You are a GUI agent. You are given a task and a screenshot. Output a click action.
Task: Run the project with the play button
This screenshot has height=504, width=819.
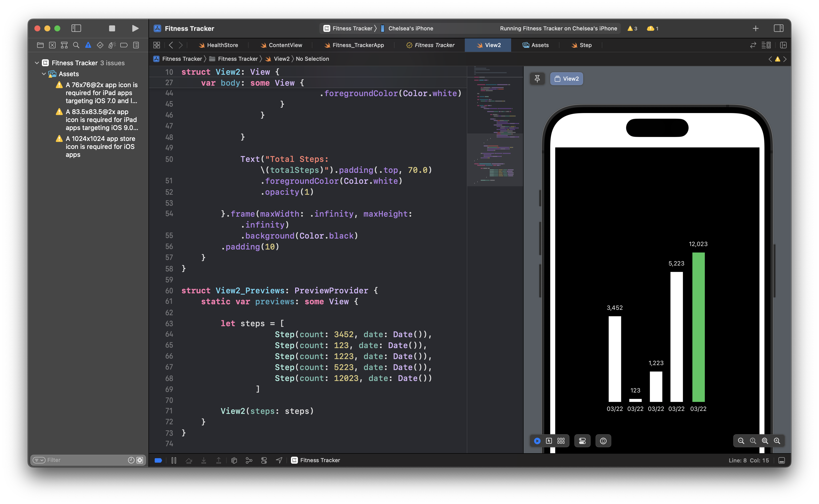pyautogui.click(x=135, y=28)
